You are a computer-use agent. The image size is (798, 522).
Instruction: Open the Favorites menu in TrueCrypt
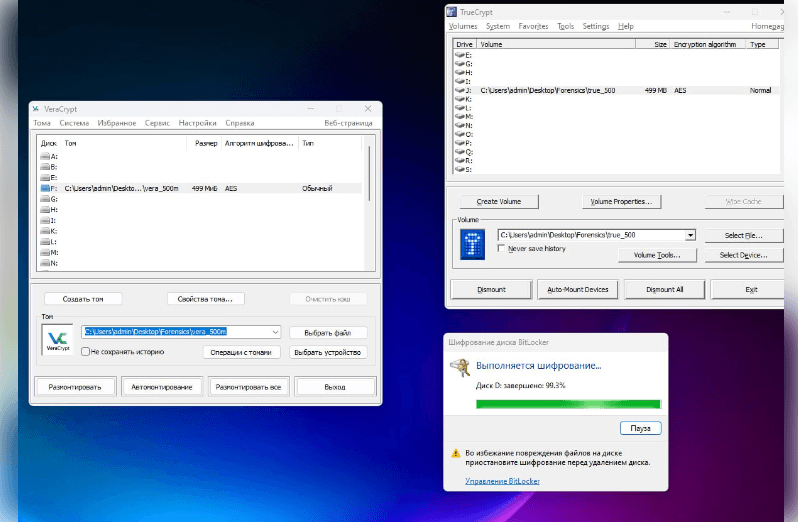533,26
